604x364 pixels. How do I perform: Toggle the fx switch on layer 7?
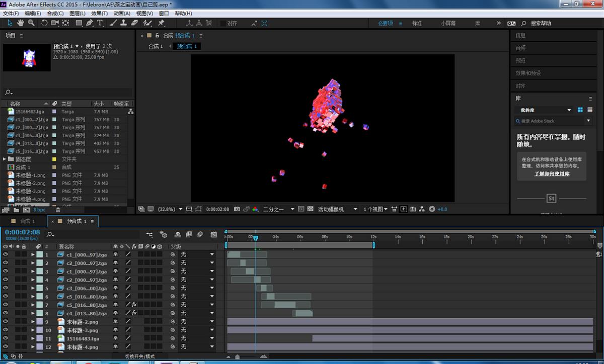pos(134,305)
